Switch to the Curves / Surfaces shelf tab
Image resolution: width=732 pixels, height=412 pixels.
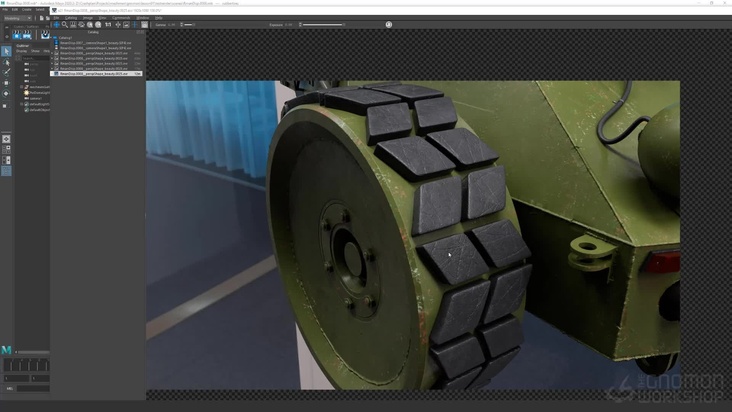(26, 27)
